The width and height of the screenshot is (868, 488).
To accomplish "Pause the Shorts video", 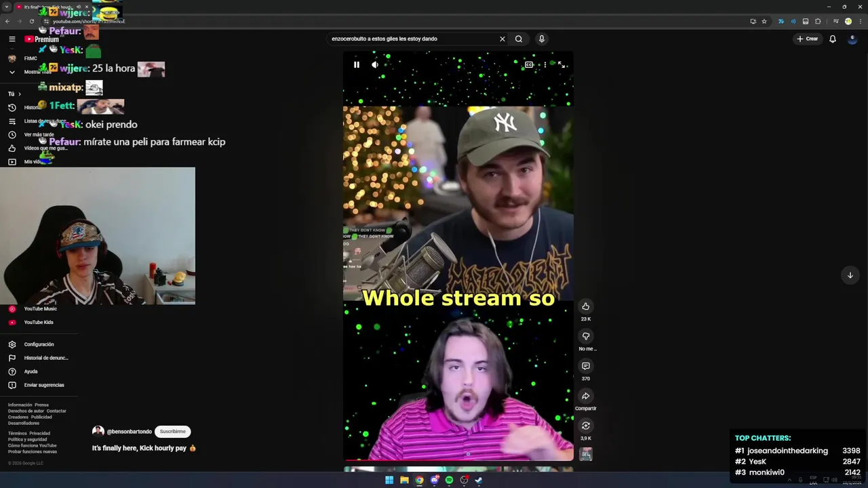I will coord(356,65).
